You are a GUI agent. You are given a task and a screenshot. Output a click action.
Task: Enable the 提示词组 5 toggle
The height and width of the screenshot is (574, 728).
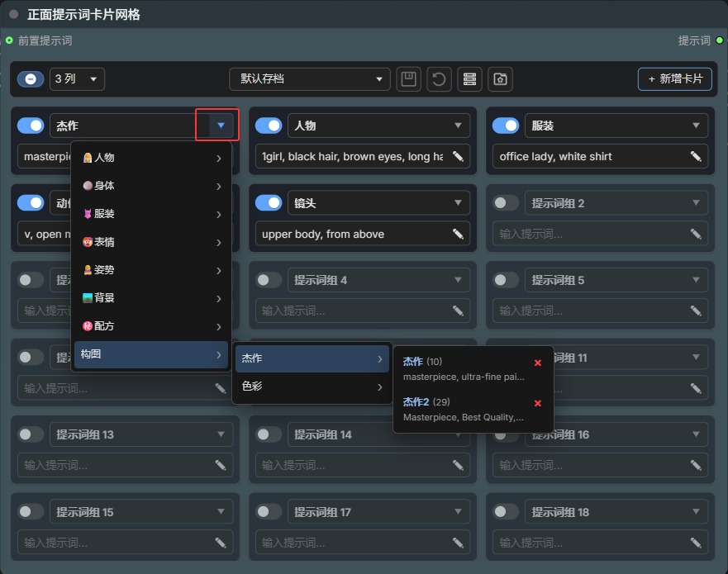click(x=506, y=280)
